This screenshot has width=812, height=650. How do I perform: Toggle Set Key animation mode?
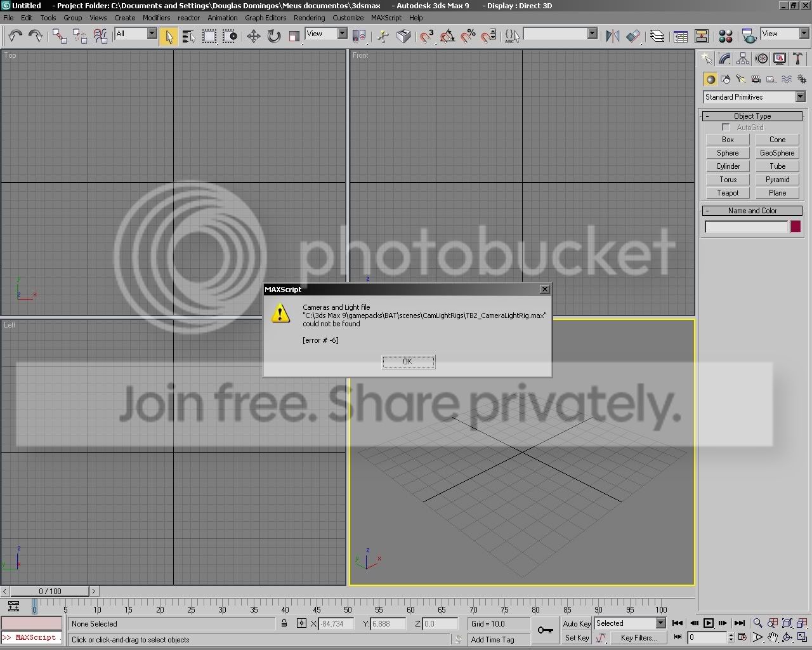[x=577, y=638]
